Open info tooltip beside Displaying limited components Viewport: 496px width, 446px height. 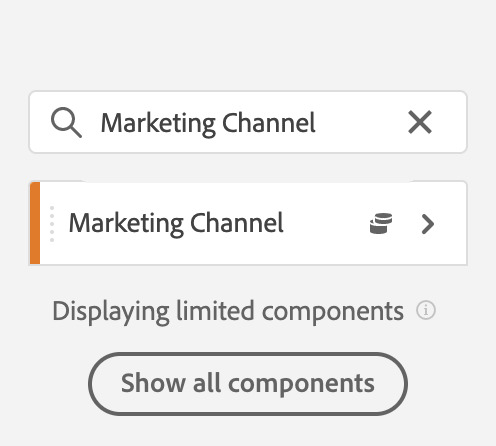tap(426, 310)
